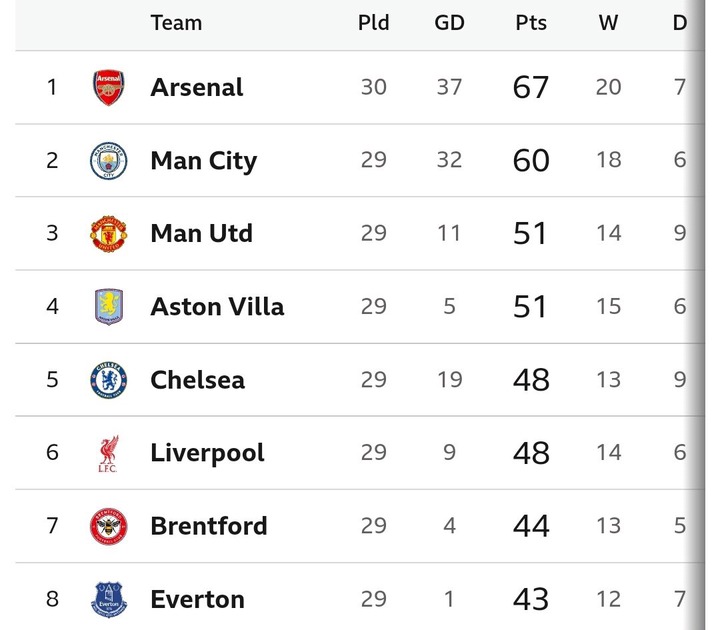
Task: Click the Aston Villa team name
Action: point(217,306)
